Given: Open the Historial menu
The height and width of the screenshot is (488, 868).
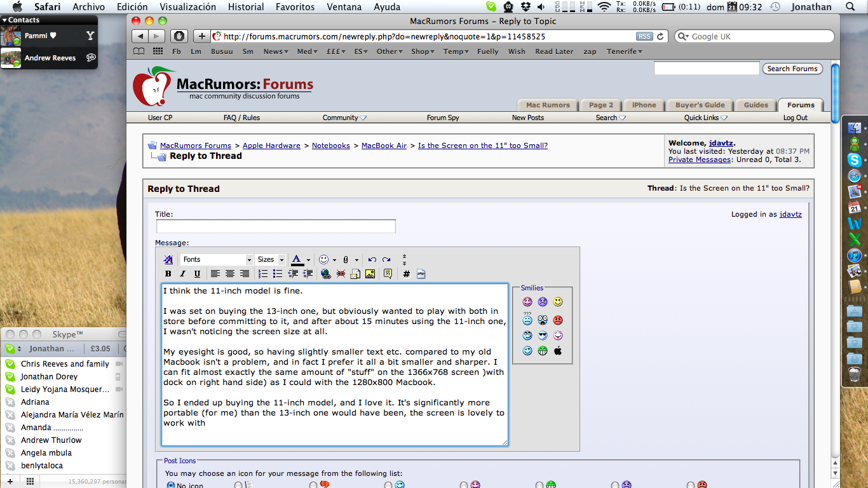Looking at the screenshot, I should [246, 7].
